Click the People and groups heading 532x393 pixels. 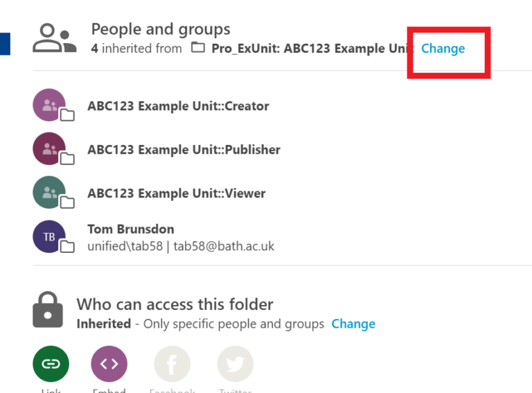(161, 29)
